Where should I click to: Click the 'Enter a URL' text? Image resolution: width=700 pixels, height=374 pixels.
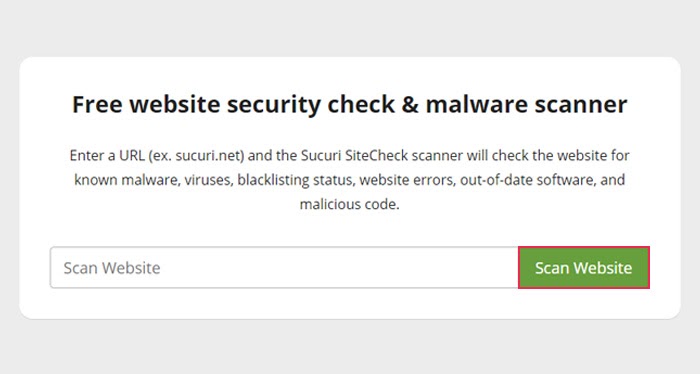(x=107, y=155)
